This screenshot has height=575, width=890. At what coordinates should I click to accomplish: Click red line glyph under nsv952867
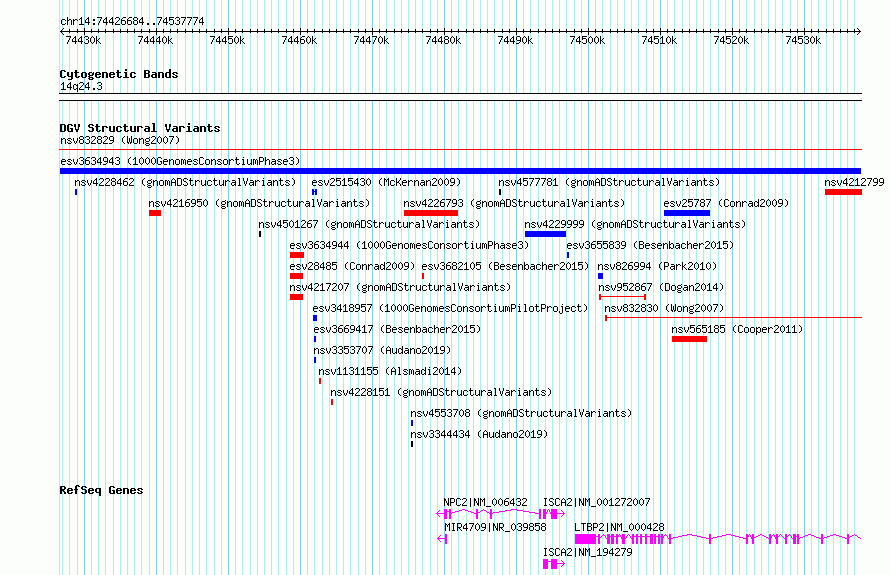tap(623, 297)
